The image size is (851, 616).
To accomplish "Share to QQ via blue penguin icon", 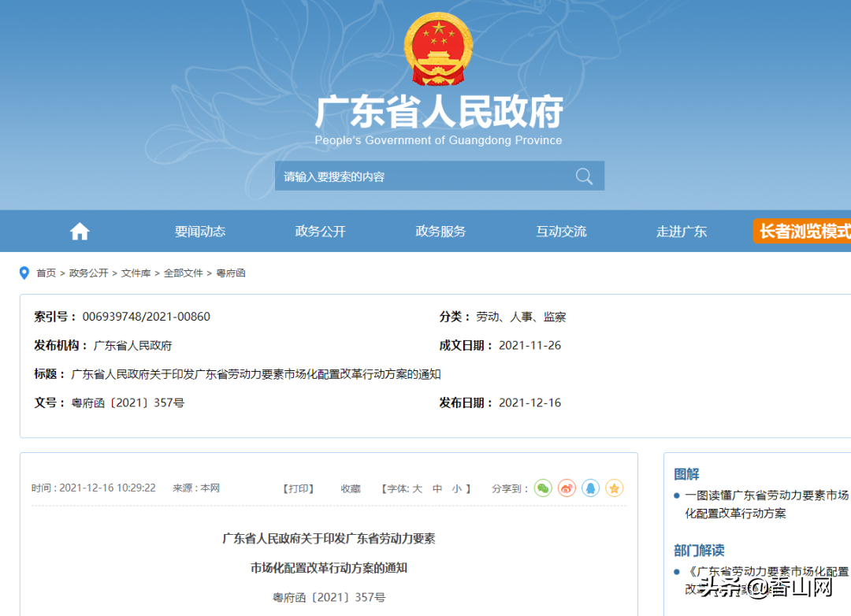I will [x=590, y=488].
